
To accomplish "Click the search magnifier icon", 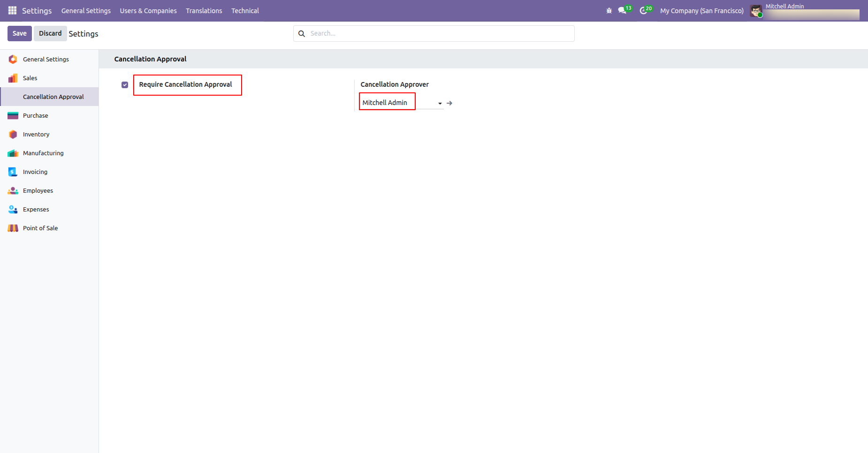I will click(x=302, y=34).
